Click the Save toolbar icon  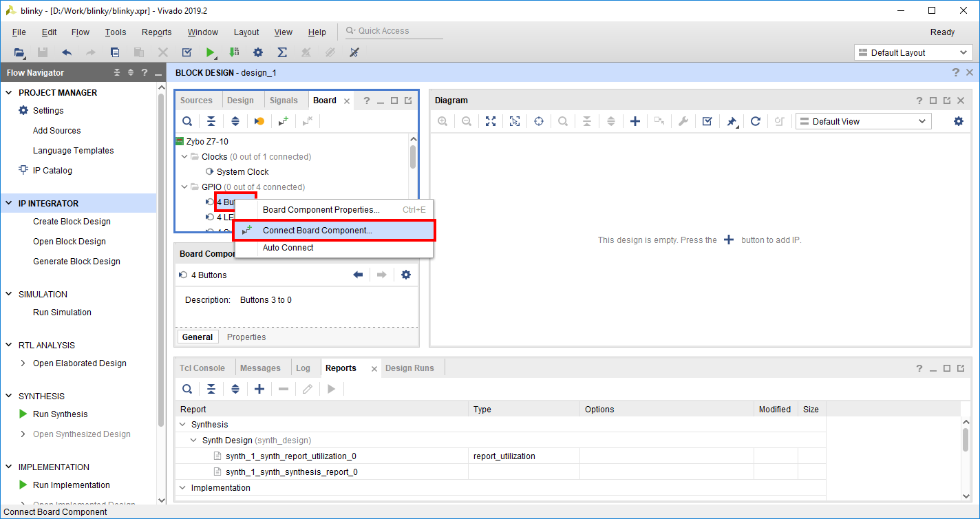[43, 52]
